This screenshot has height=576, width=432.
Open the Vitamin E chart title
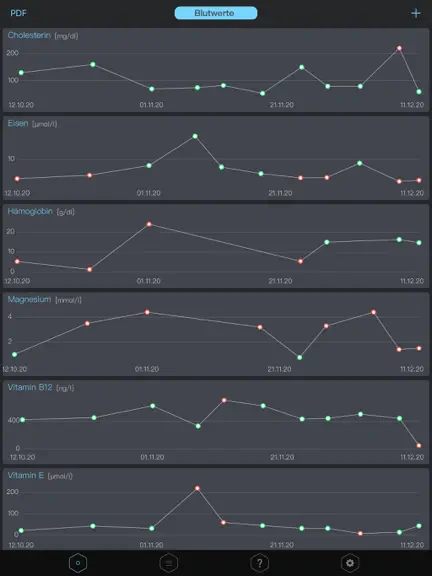(26, 475)
